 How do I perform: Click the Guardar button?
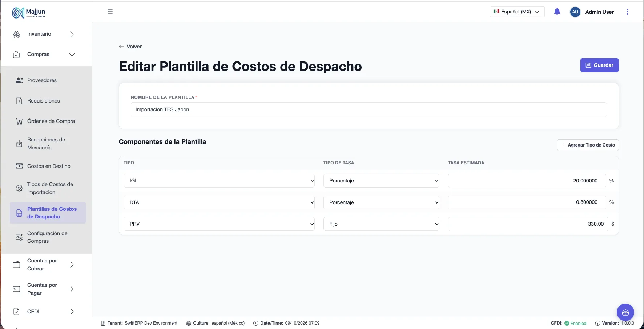pos(599,65)
